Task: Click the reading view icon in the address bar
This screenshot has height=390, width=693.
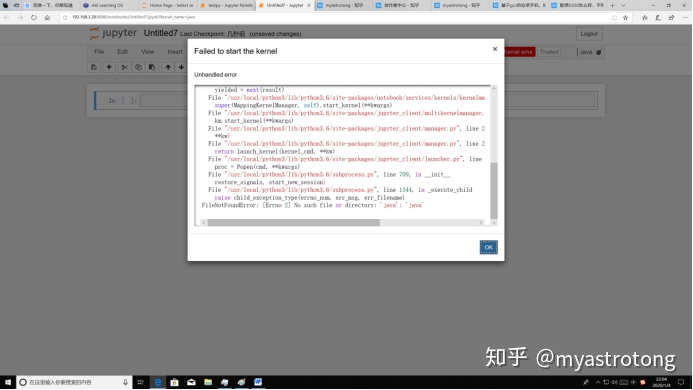Action: 614,18
